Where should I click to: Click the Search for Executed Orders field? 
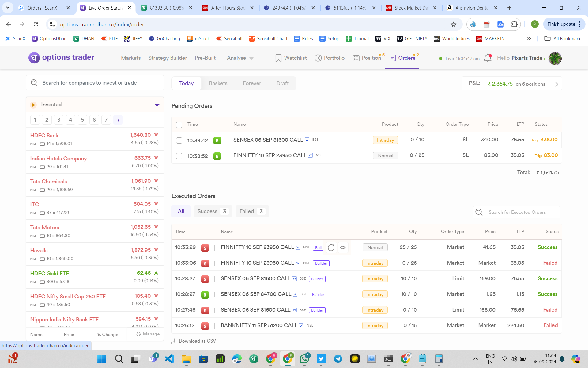point(516,212)
